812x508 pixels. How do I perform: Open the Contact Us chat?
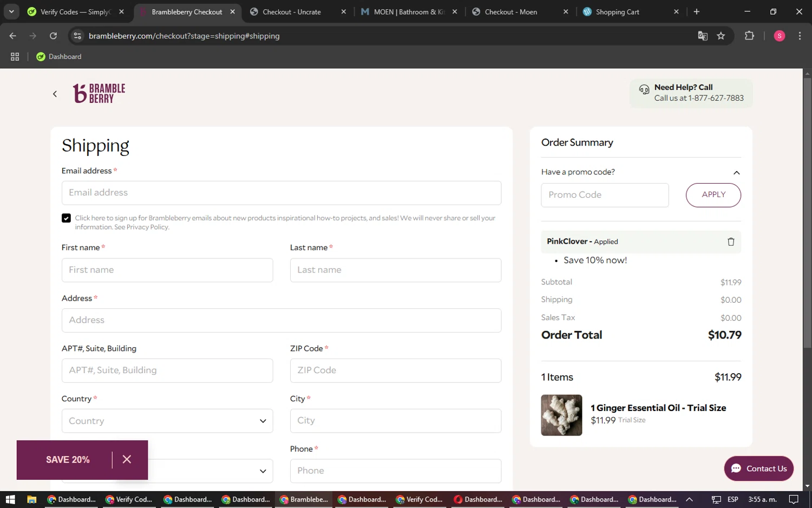(758, 468)
